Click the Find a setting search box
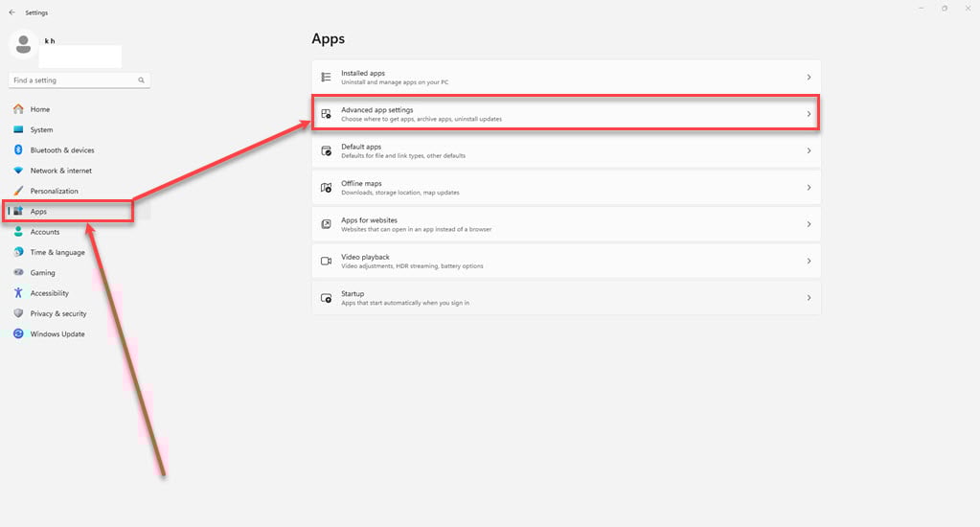The height and width of the screenshot is (527, 980). pyautogui.click(x=73, y=80)
